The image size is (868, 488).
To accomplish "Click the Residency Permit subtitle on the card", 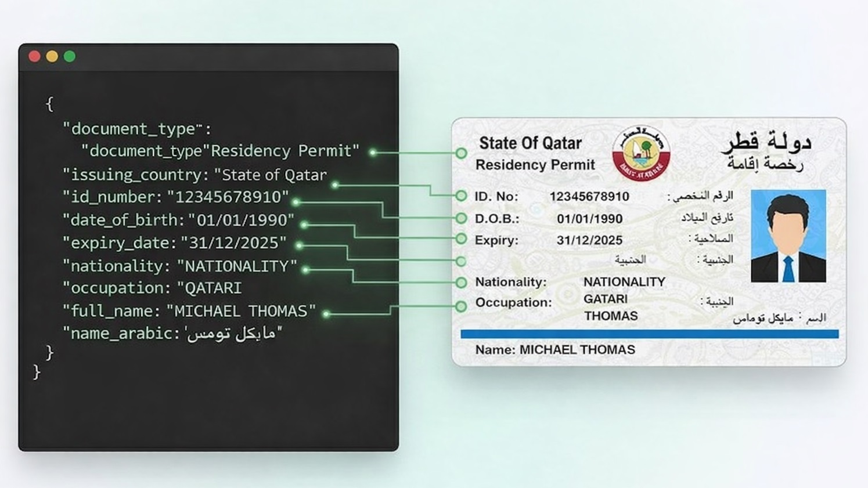I will 535,165.
